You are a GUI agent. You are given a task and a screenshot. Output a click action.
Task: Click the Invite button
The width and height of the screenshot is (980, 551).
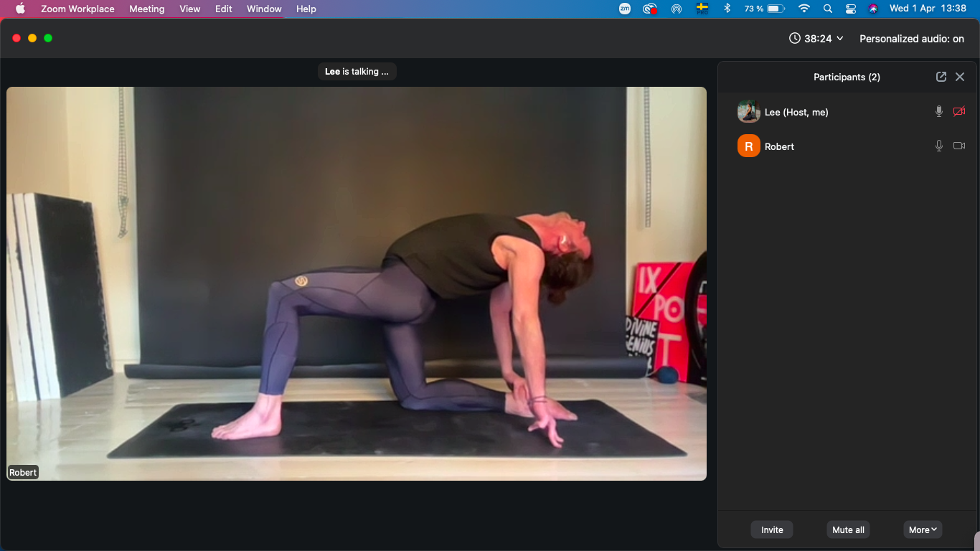tap(772, 530)
